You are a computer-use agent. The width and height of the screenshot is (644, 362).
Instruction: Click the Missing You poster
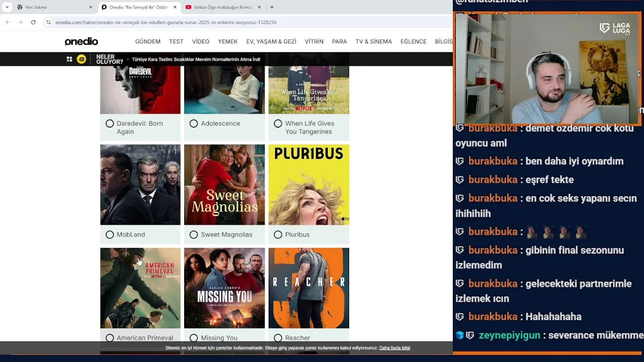click(224, 288)
